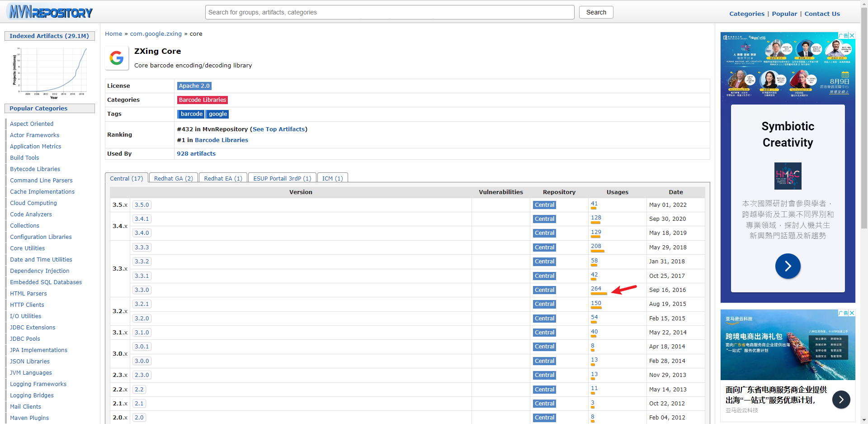Open version 3.2.1
Screen dimensions: 868x424
click(x=142, y=304)
